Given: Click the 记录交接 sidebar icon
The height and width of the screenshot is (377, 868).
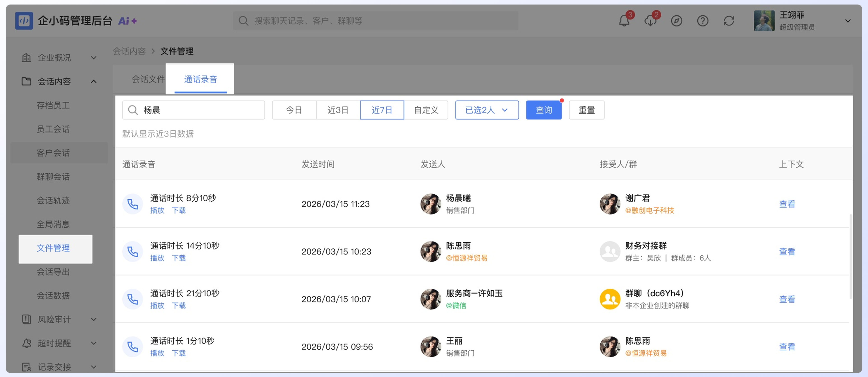Looking at the screenshot, I should click(26, 367).
